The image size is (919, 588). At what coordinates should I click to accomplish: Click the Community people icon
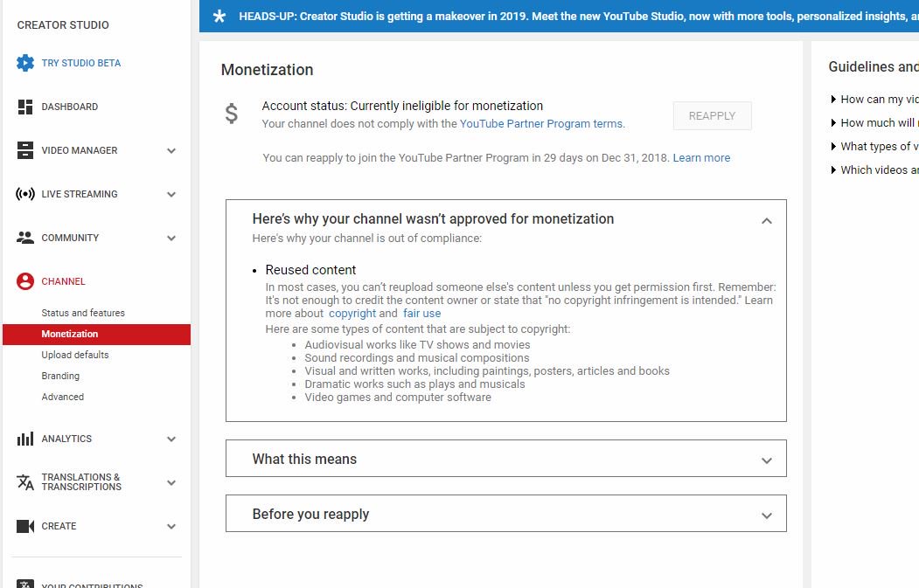pyautogui.click(x=25, y=238)
